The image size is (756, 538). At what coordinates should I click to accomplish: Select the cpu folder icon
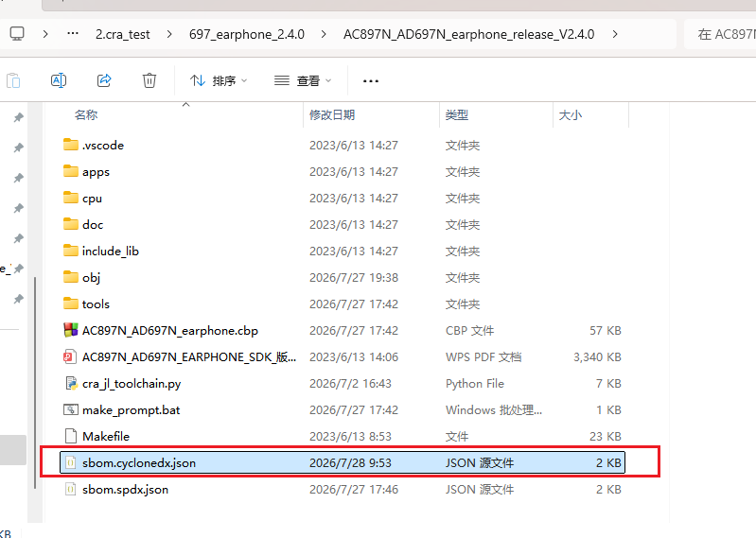point(71,198)
